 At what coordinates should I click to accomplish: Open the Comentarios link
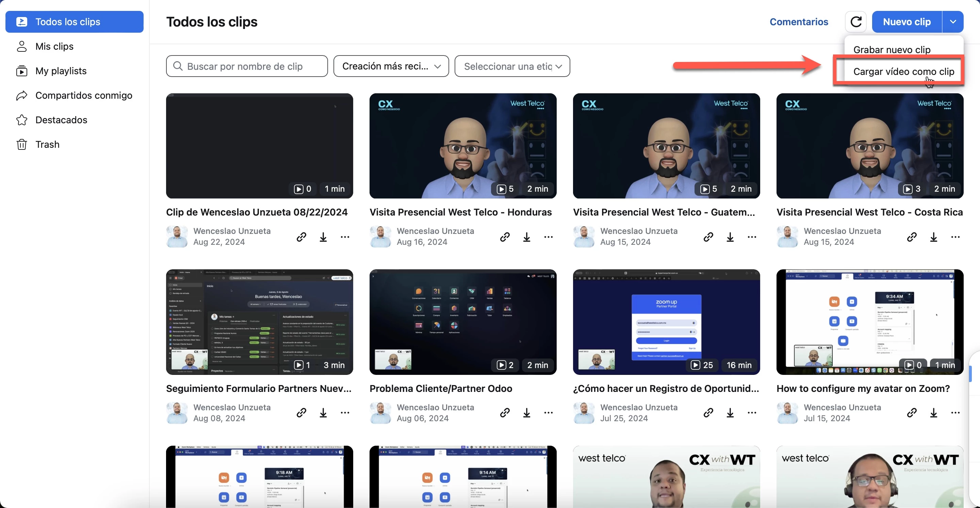(x=799, y=22)
